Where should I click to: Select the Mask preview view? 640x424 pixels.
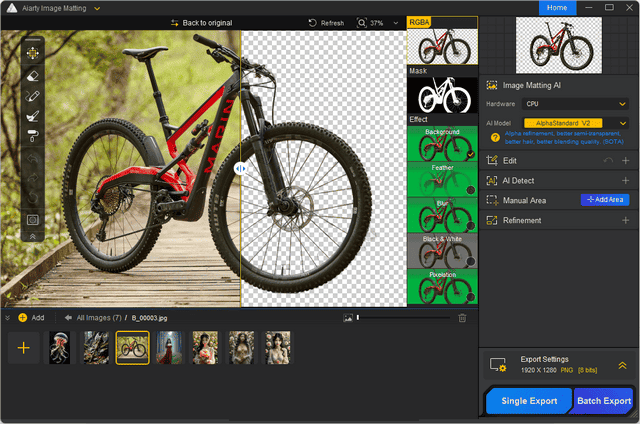click(x=443, y=95)
